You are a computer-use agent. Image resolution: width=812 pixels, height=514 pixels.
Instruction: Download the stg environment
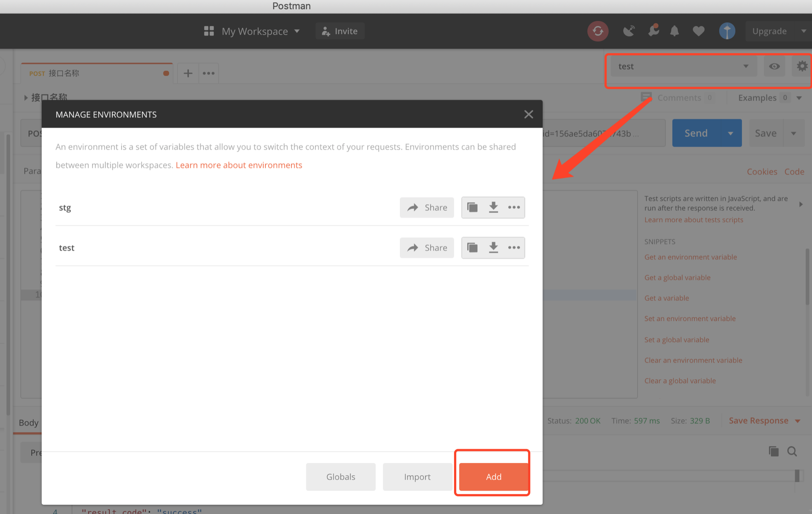(x=493, y=207)
